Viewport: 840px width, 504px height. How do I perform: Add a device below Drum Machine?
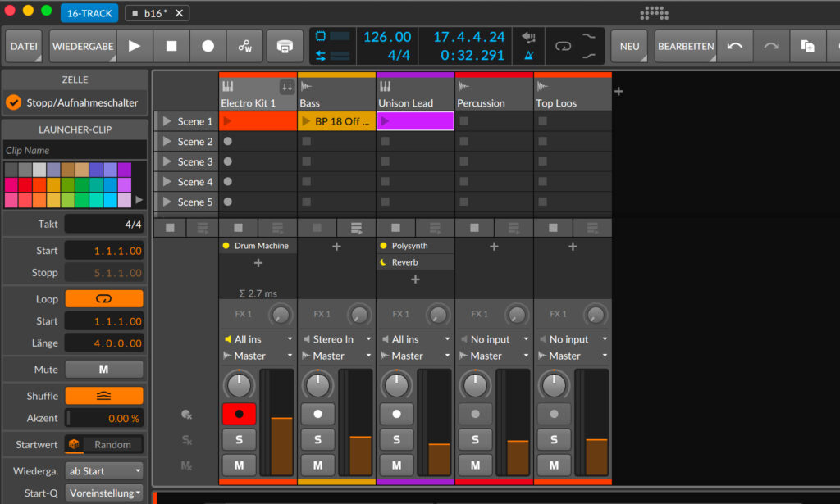pos(258,263)
